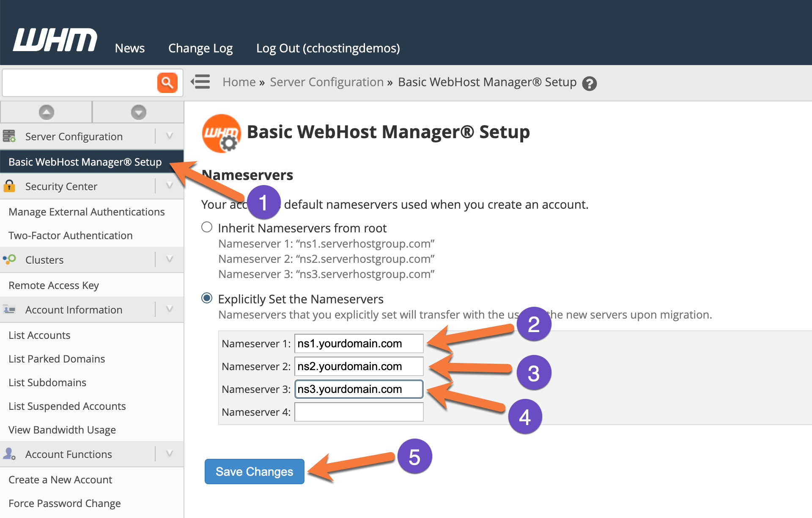Click the sidebar scroll-down arrow icon
812x518 pixels.
(x=138, y=112)
